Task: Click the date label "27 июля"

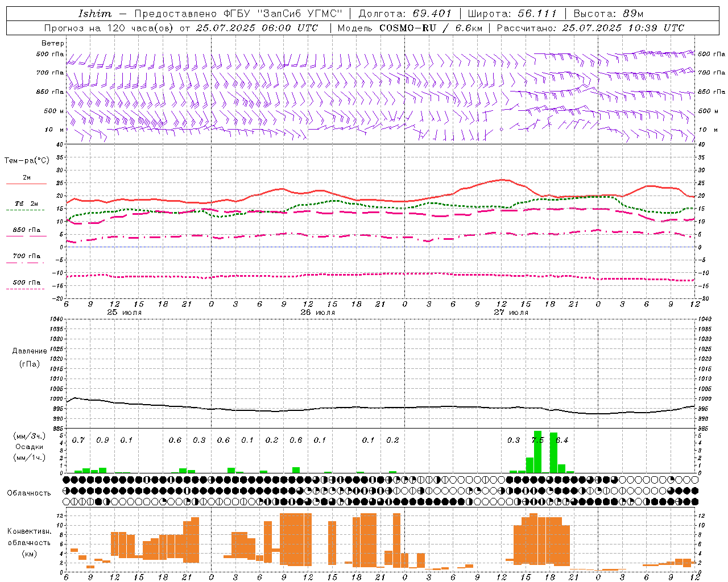Action: (x=511, y=313)
